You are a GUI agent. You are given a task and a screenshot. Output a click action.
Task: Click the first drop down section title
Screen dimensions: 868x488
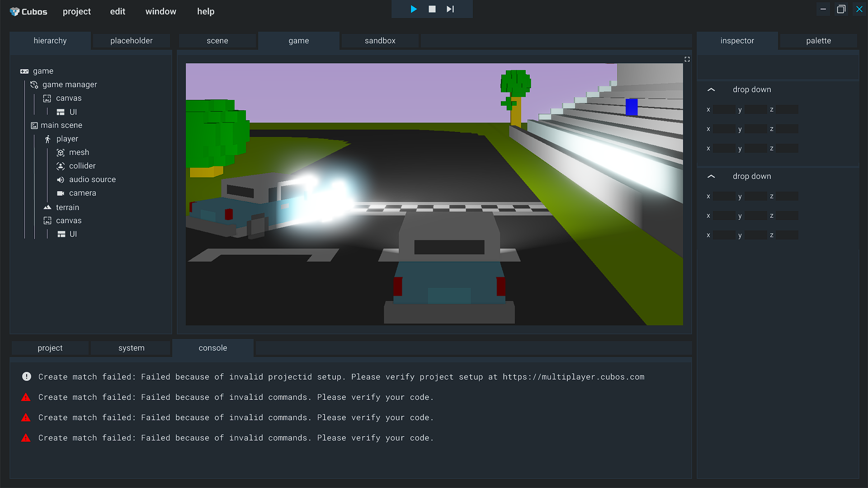tap(752, 89)
